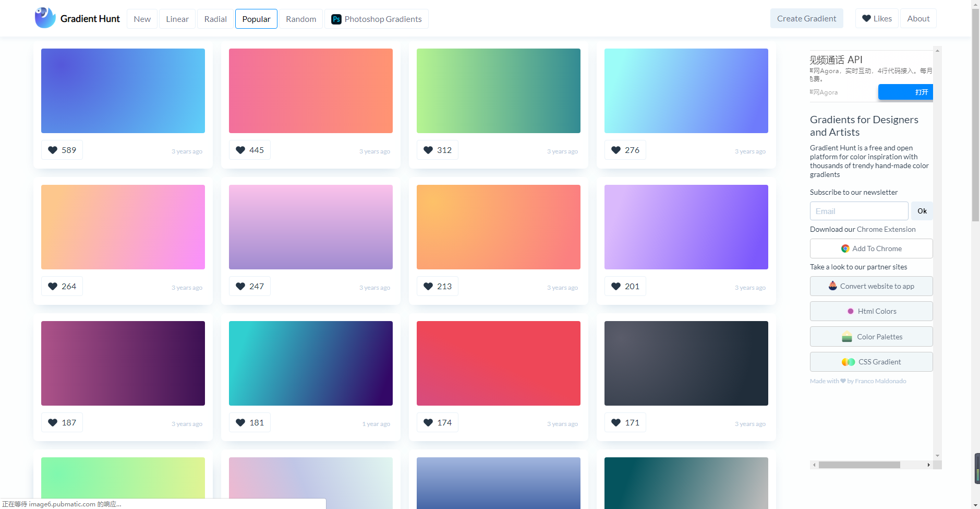Like the red gradient with 174 likes

click(x=438, y=422)
